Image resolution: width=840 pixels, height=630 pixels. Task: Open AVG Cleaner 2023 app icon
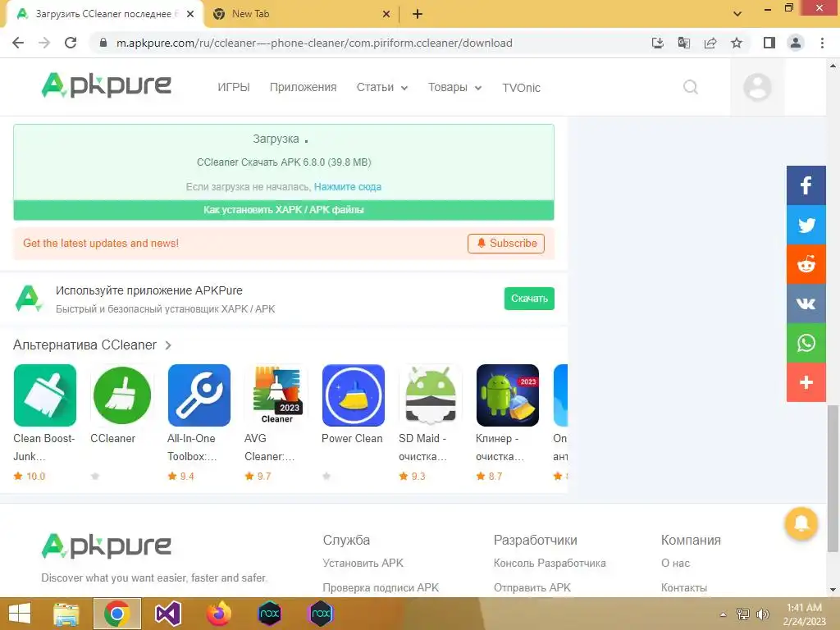(276, 395)
